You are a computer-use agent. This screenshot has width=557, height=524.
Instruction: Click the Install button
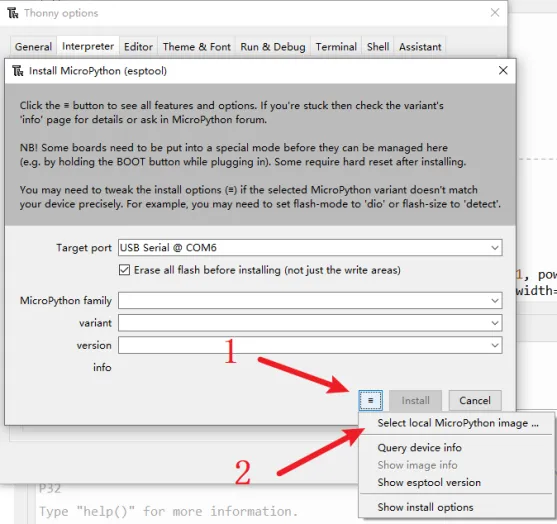point(416,400)
